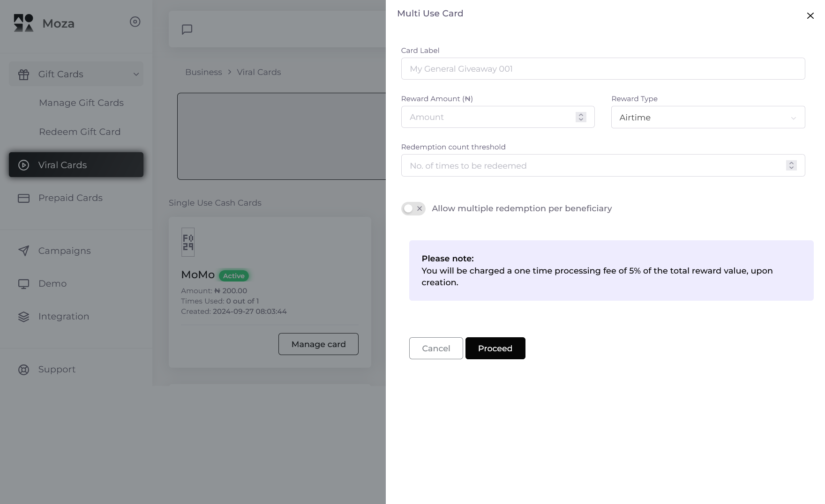Screen dimensions: 825x504
Task: Open the Campaigns section
Action: point(64,251)
